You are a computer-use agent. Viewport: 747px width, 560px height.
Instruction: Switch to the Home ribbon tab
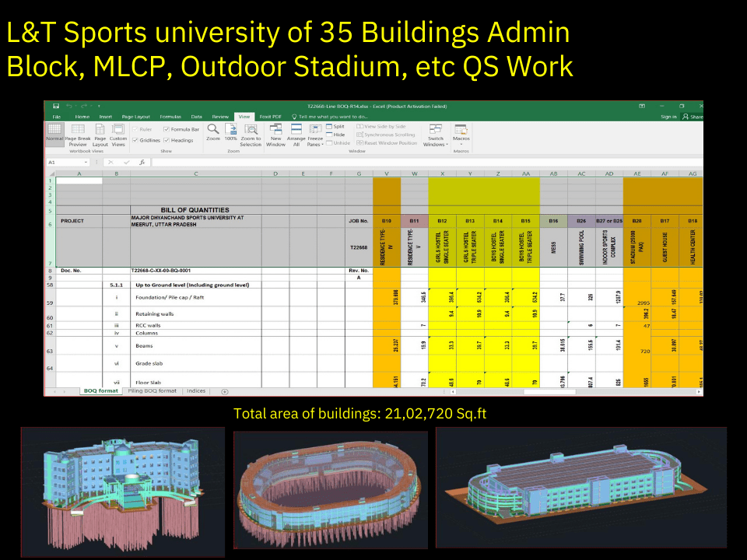pos(82,117)
